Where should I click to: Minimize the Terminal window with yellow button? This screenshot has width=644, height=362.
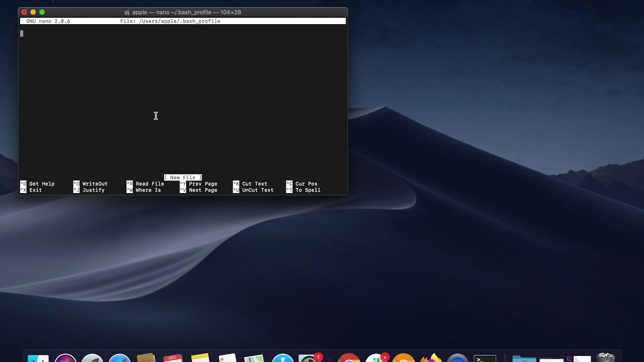[x=33, y=12]
